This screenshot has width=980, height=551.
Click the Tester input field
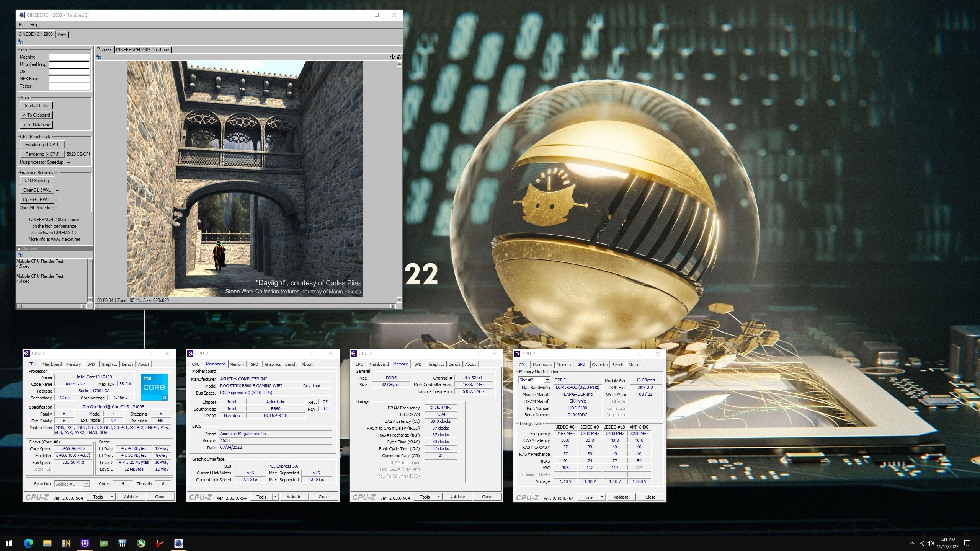pyautogui.click(x=69, y=86)
